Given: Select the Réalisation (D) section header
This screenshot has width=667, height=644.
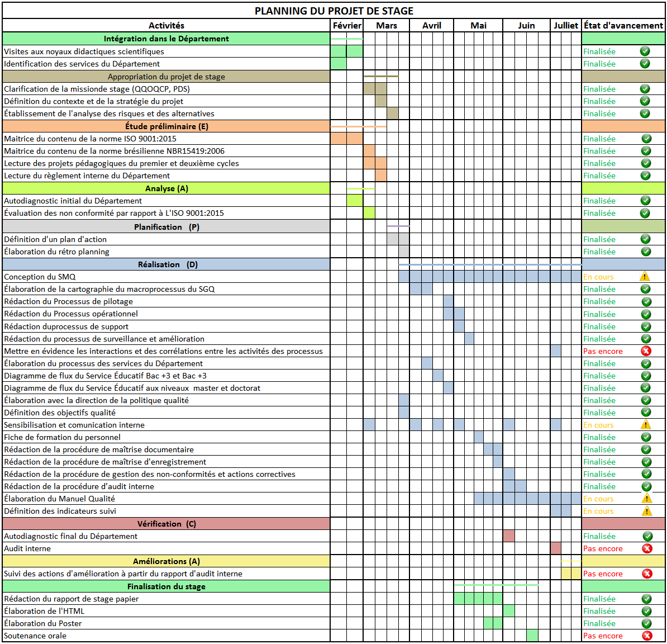Looking at the screenshot, I should point(167,264).
